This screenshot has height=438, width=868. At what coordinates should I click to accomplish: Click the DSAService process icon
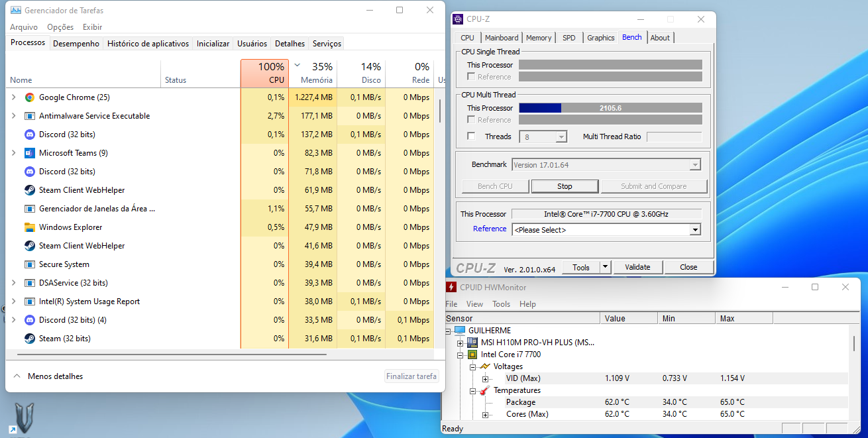(x=29, y=283)
